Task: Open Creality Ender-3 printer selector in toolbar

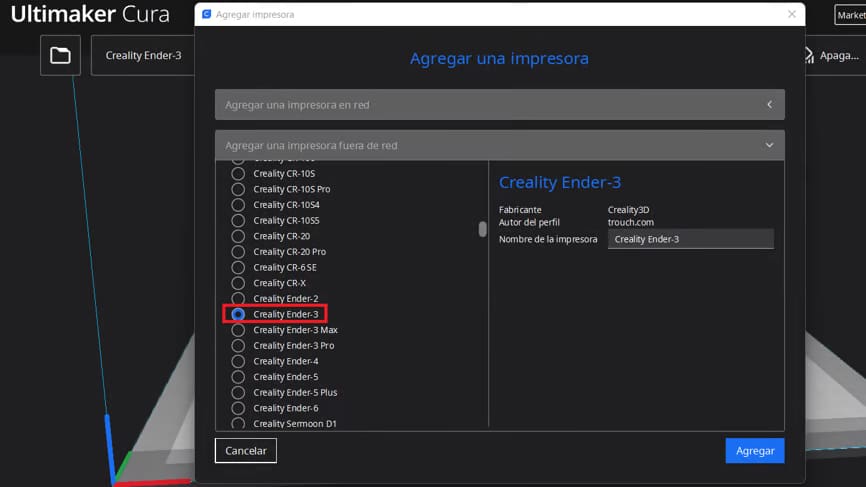Action: (143, 55)
